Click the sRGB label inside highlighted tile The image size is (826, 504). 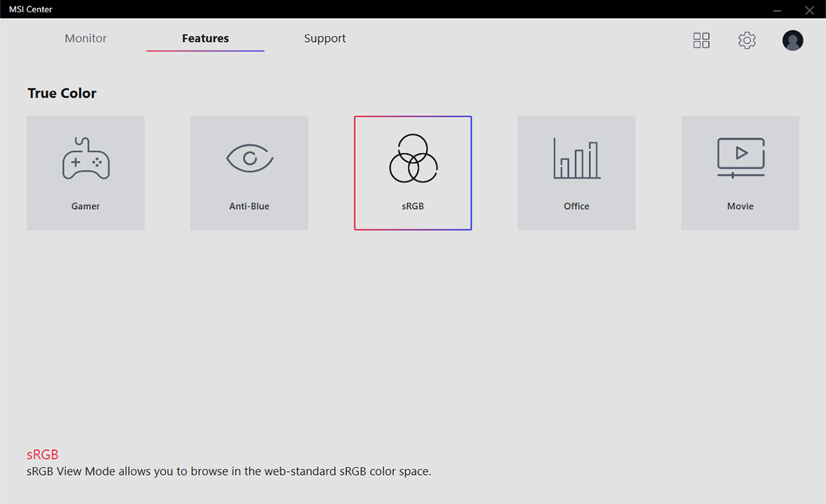coord(413,207)
